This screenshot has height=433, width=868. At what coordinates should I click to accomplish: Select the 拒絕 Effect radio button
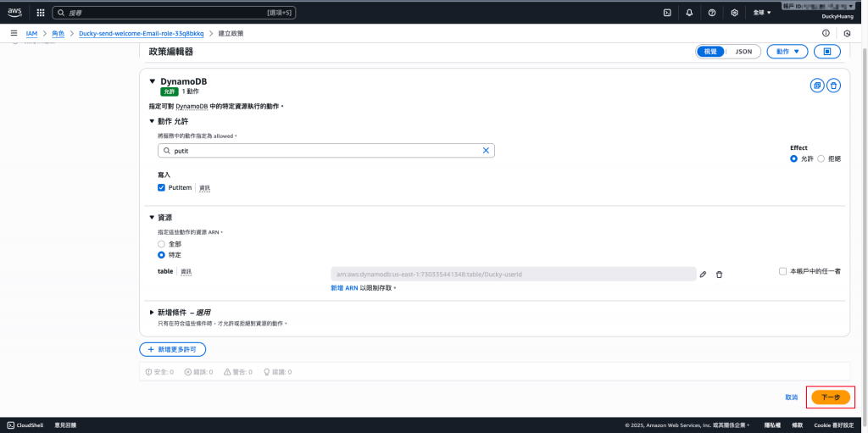click(x=821, y=158)
